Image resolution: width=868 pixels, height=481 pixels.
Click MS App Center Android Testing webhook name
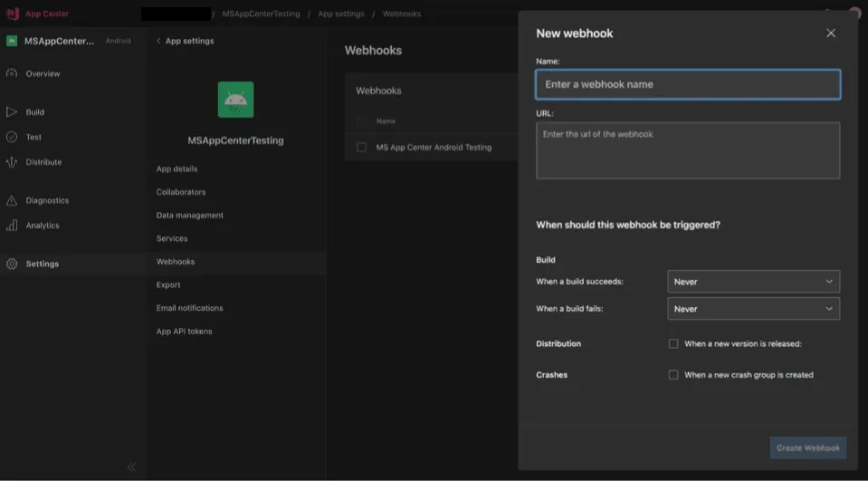click(434, 148)
